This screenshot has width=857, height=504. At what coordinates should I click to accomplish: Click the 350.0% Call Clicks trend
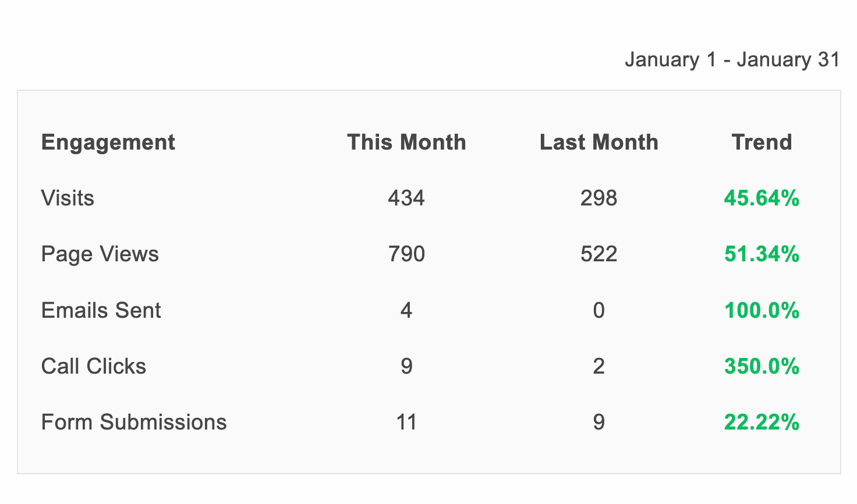point(762,366)
